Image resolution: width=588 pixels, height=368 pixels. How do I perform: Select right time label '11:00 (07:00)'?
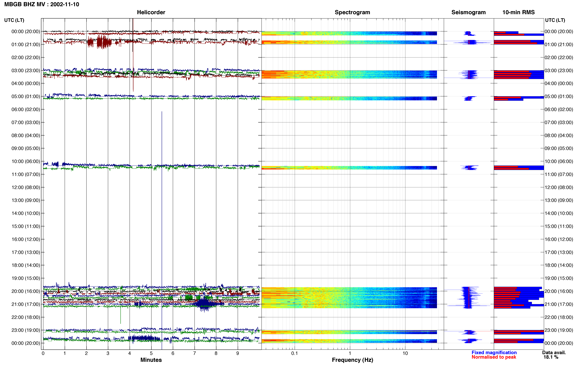[559, 175]
